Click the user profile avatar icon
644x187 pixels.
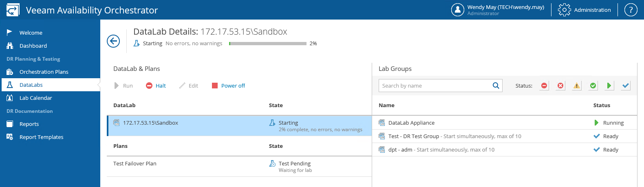pyautogui.click(x=457, y=10)
